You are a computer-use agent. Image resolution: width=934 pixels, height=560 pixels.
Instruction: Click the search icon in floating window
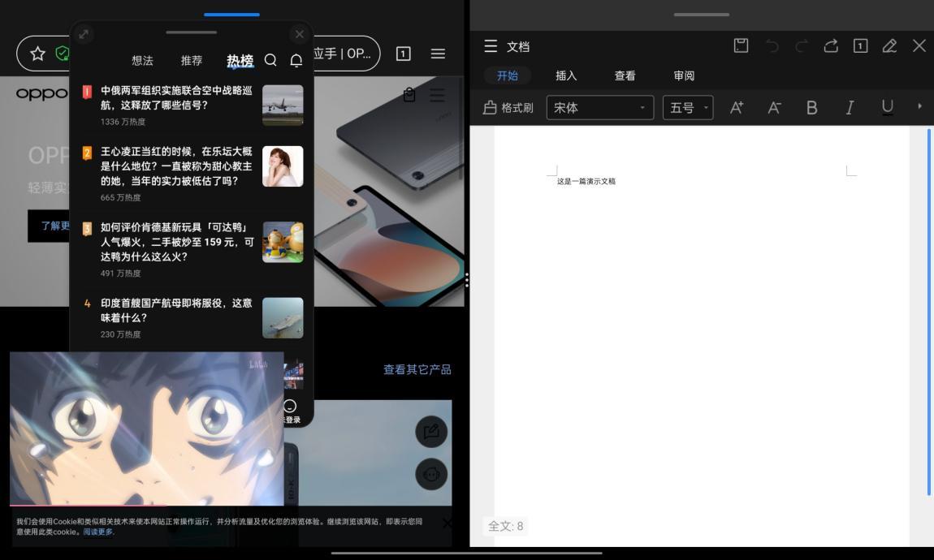[270, 60]
